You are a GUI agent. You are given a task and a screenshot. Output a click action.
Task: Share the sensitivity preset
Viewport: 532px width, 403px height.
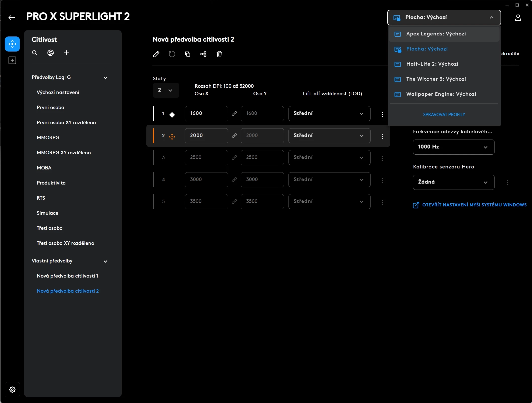pyautogui.click(x=203, y=54)
